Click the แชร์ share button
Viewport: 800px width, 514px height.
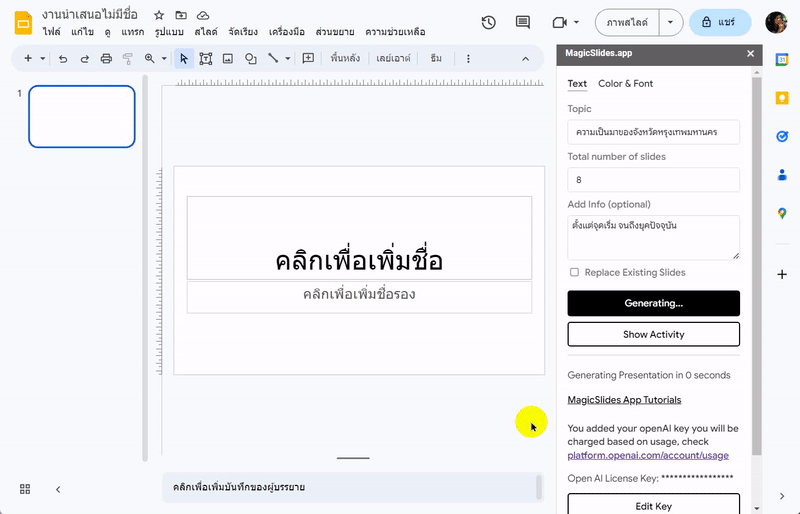[x=719, y=22]
